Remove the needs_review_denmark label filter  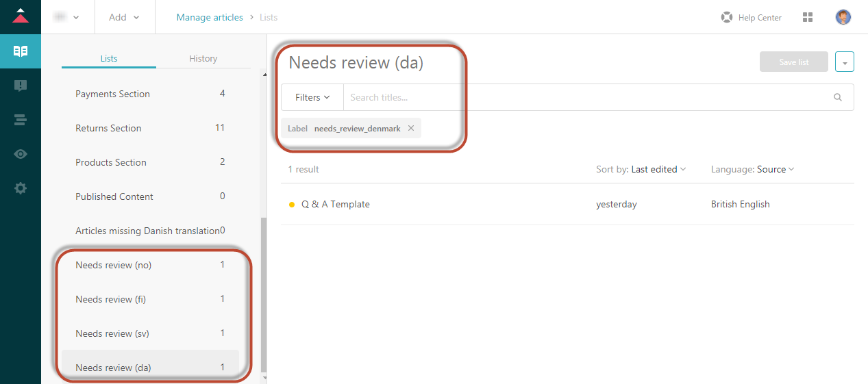tap(411, 128)
